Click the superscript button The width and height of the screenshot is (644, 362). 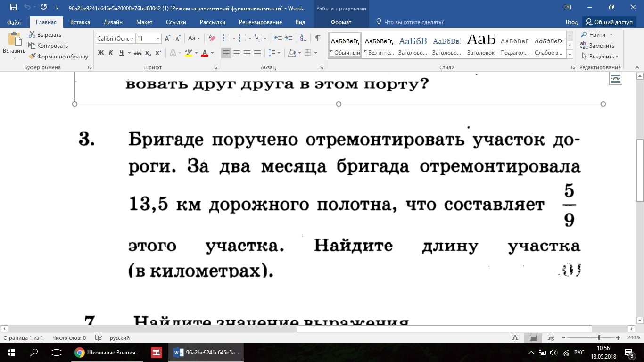(158, 53)
